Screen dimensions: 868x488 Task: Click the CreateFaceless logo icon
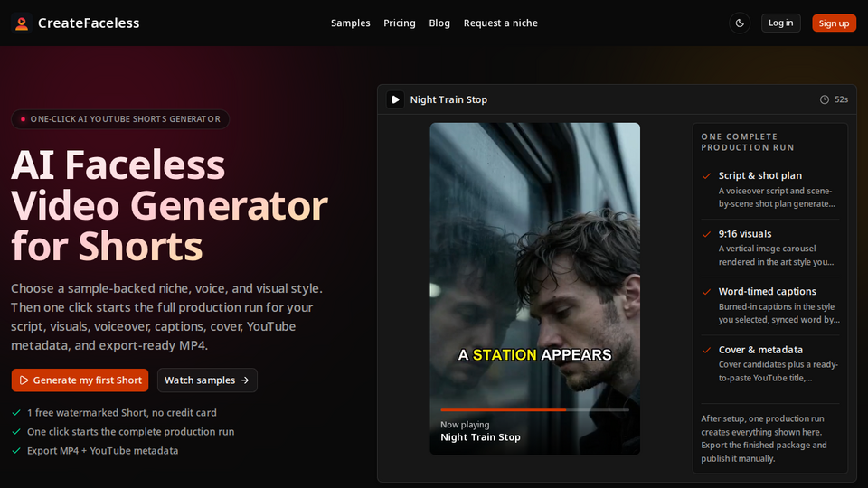[22, 23]
